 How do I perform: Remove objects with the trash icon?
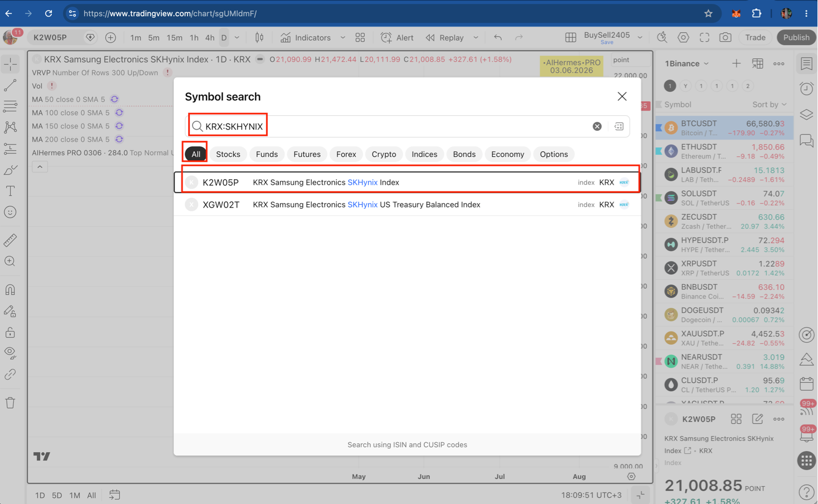[10, 402]
